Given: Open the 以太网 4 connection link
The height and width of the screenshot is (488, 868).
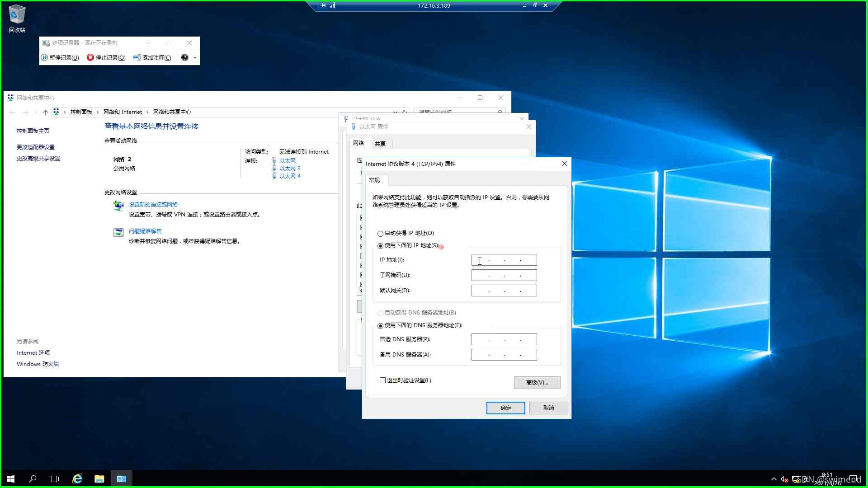Looking at the screenshot, I should (x=290, y=176).
